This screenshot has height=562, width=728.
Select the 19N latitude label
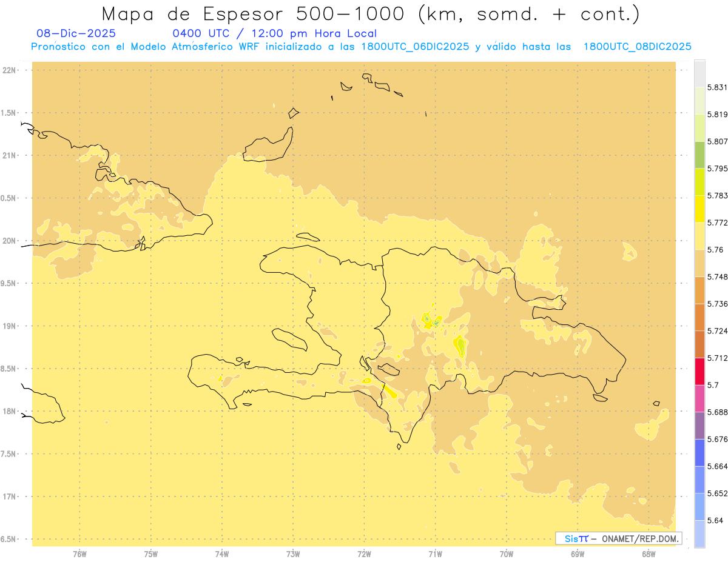pyautogui.click(x=10, y=326)
